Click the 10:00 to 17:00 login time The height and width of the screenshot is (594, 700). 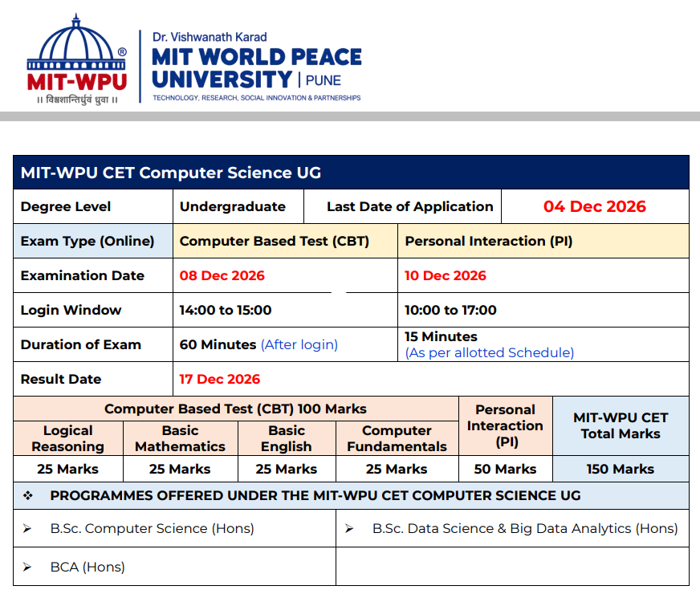point(450,310)
